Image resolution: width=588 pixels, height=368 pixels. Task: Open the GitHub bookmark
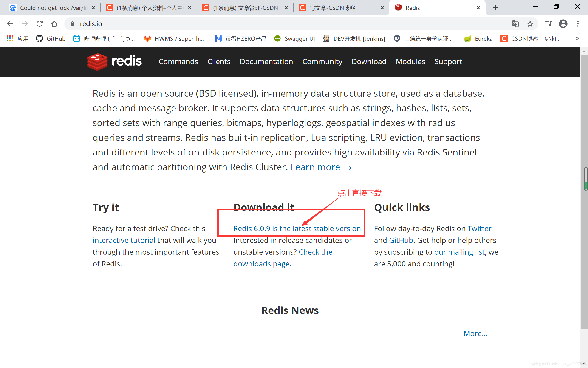pos(51,38)
